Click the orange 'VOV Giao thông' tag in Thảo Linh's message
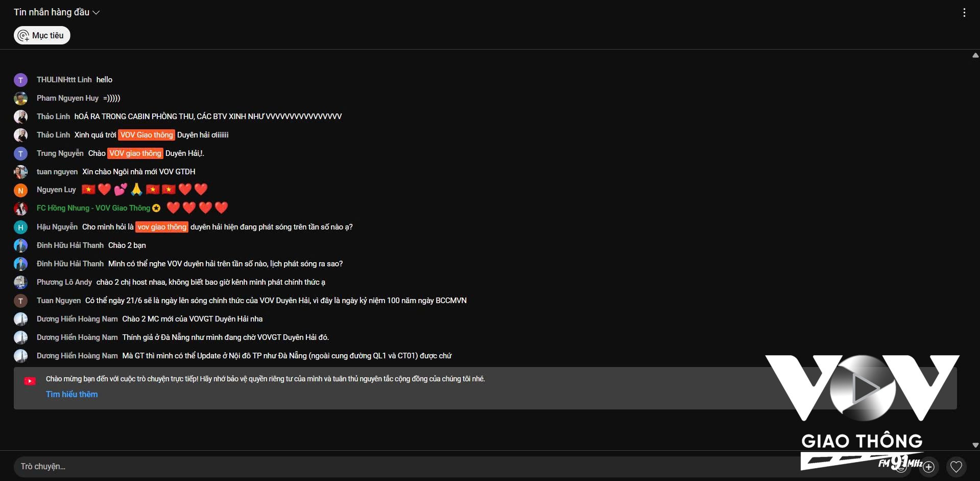The width and height of the screenshot is (980, 481). (147, 135)
